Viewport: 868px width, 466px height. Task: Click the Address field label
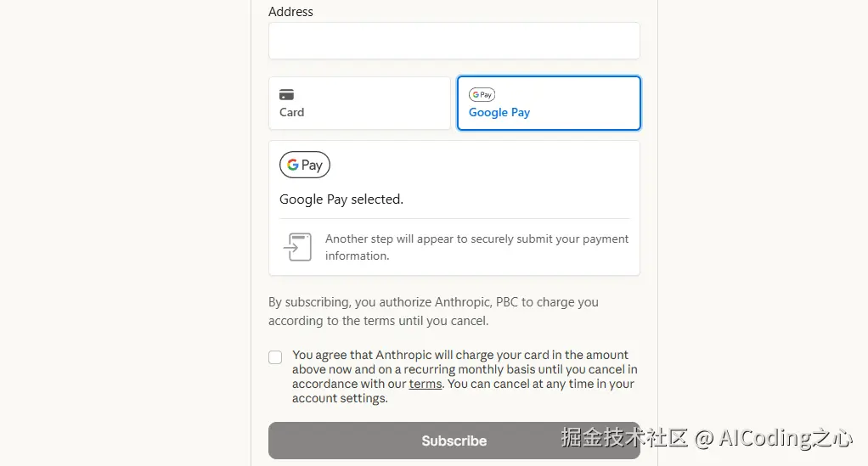point(290,12)
